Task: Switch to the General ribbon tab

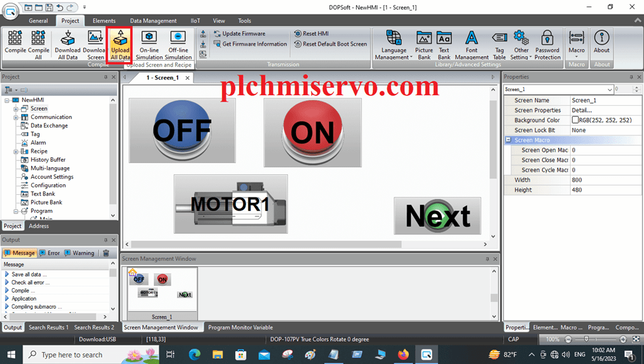Action: (38, 20)
